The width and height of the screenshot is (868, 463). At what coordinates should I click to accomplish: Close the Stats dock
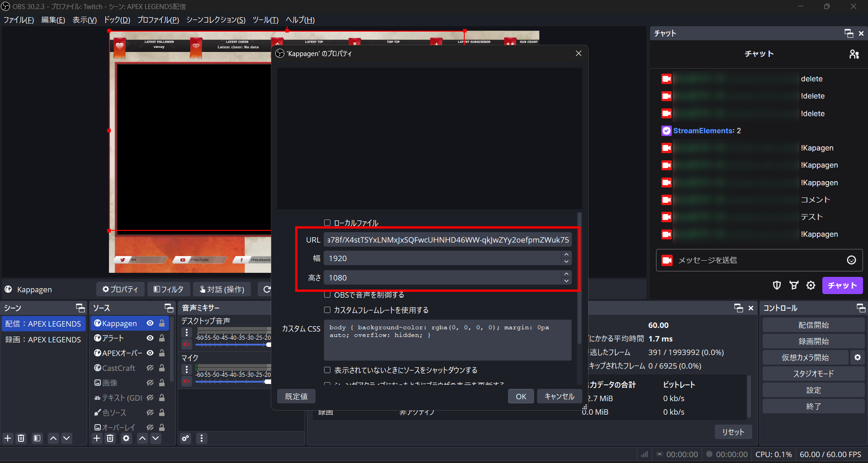[x=751, y=308]
